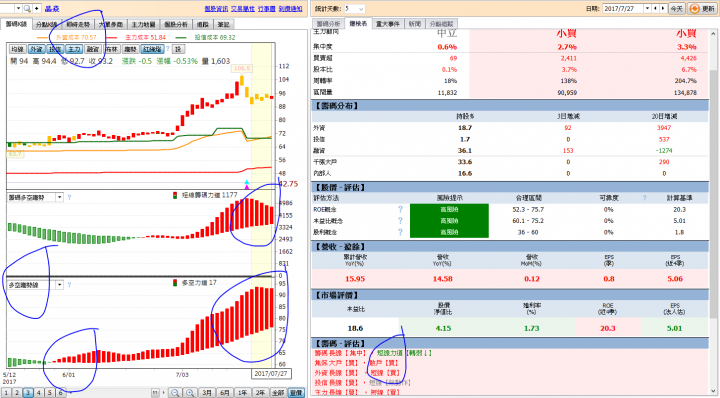Click the 更新 refresh button
Image resolution: width=720 pixels, height=398 pixels.
pyautogui.click(x=703, y=9)
